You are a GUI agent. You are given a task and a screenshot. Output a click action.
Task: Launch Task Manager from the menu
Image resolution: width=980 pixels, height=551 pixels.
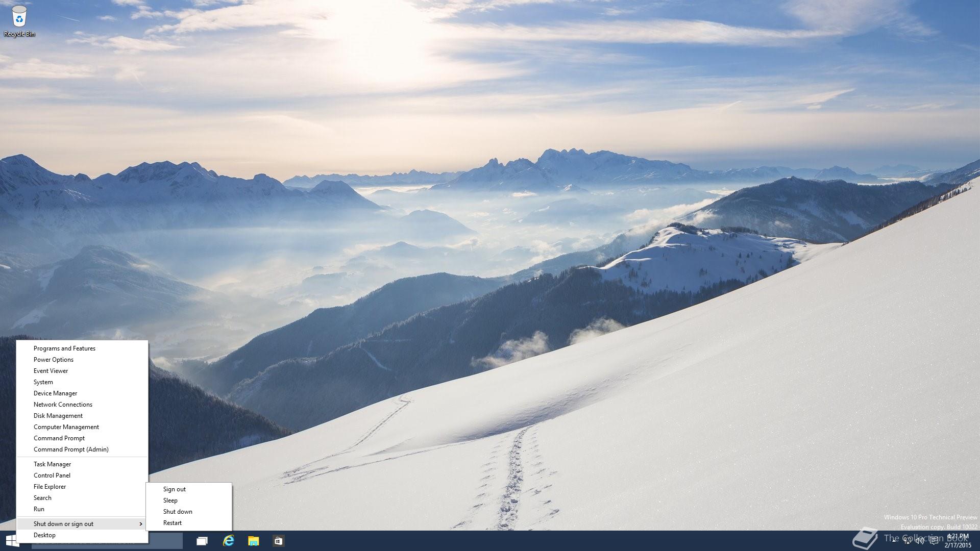(x=82, y=464)
